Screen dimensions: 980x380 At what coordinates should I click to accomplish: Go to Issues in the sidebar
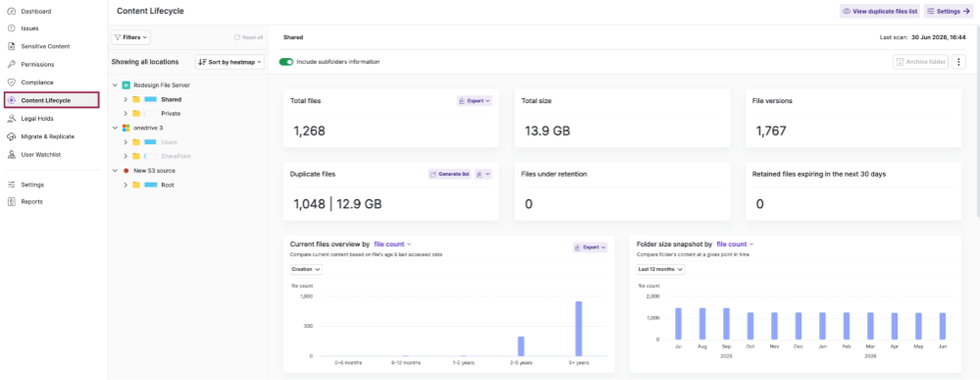(29, 28)
